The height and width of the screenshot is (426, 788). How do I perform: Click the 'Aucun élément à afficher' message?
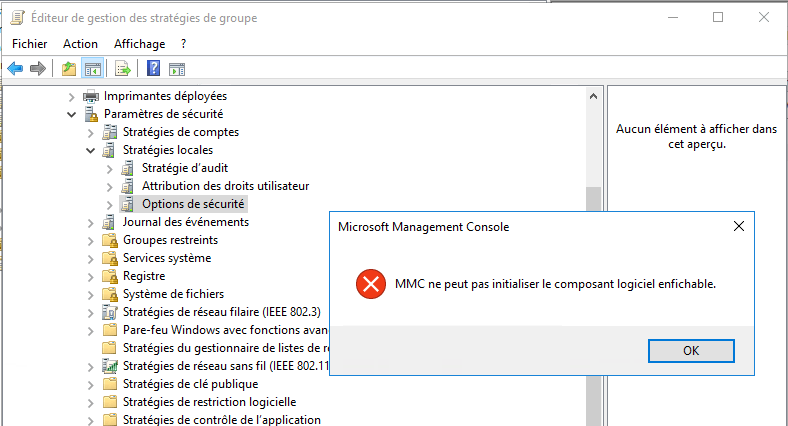(x=697, y=137)
